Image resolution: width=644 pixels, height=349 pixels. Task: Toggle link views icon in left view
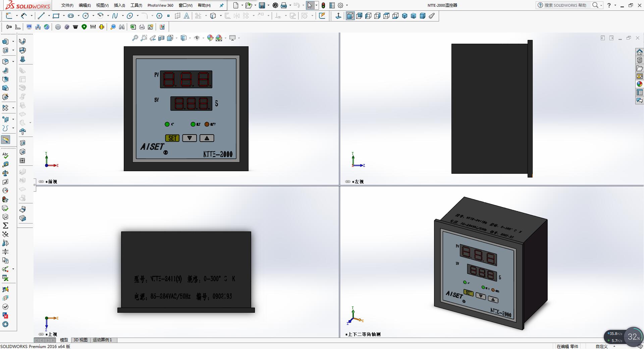pos(347,182)
